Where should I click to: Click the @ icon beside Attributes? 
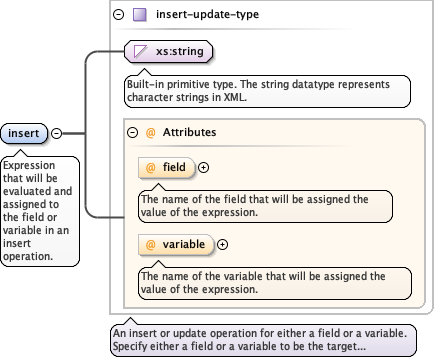151,133
